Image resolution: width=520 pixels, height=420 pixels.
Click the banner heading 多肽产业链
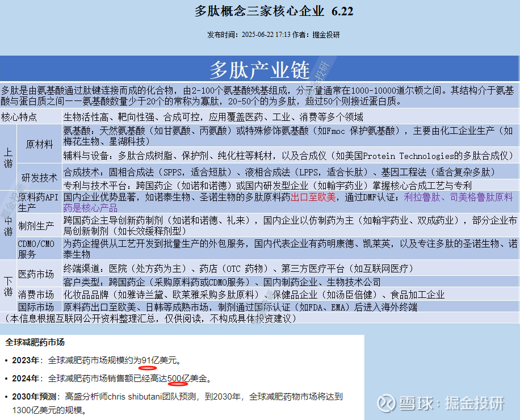tap(259, 70)
